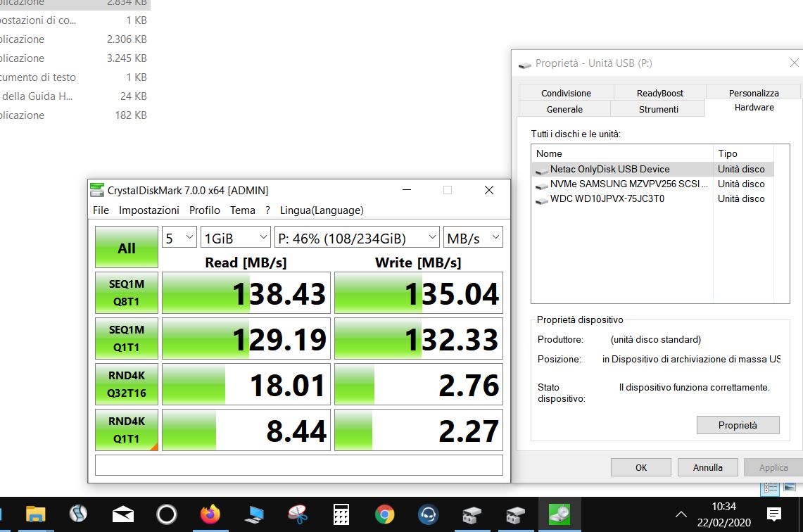Switch to the ReadyBoost tab
This screenshot has width=803, height=532.
[659, 93]
